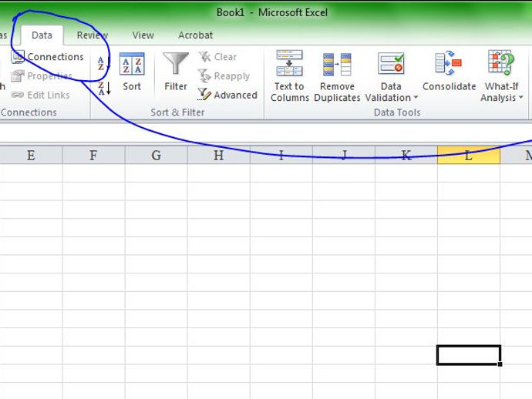Expand the Data Validation dropdown arrow
This screenshot has height=399, width=532.
(416, 98)
